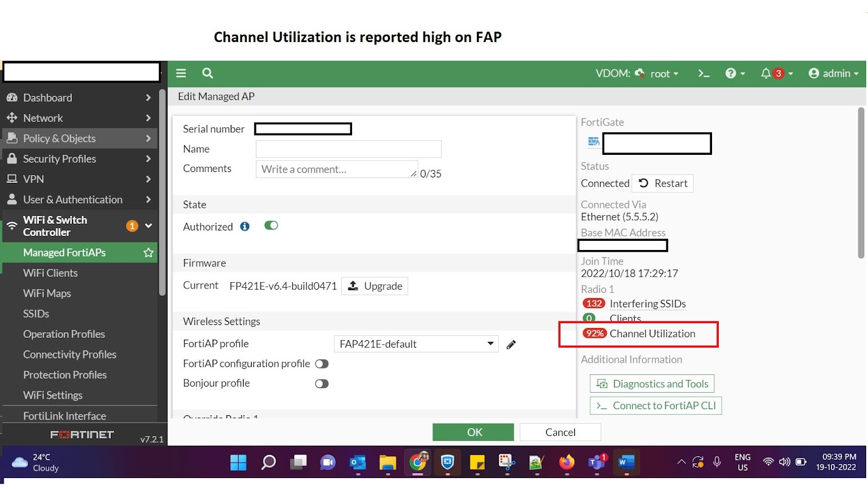
Task: Expand the Dashboard menu
Action: click(79, 98)
